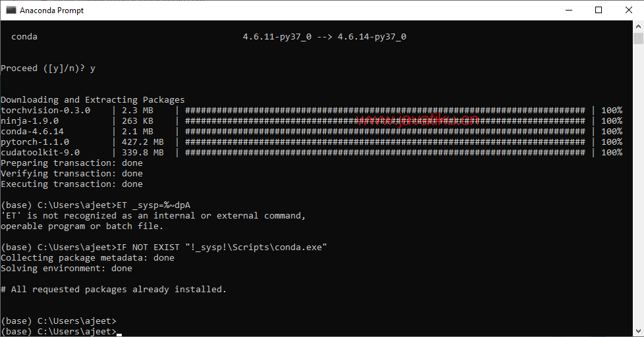Click the Anaconda Prompt title text
Viewport: 644px width, 337px height.
click(51, 11)
